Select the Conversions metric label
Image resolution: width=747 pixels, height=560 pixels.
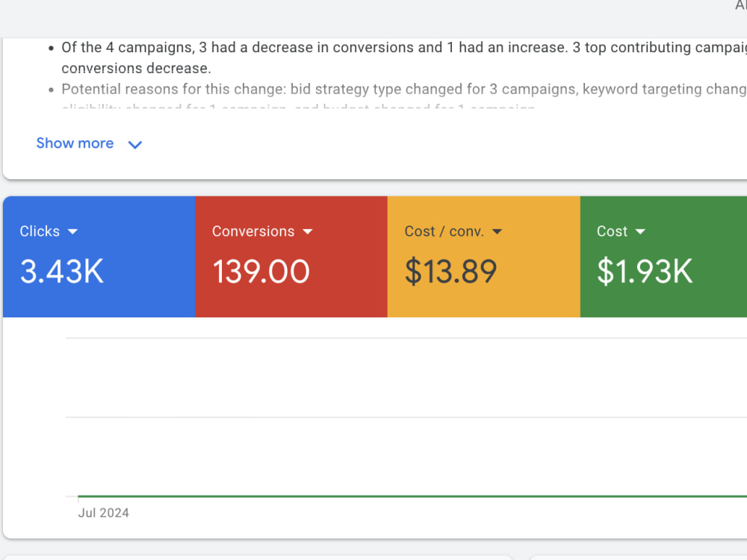253,231
